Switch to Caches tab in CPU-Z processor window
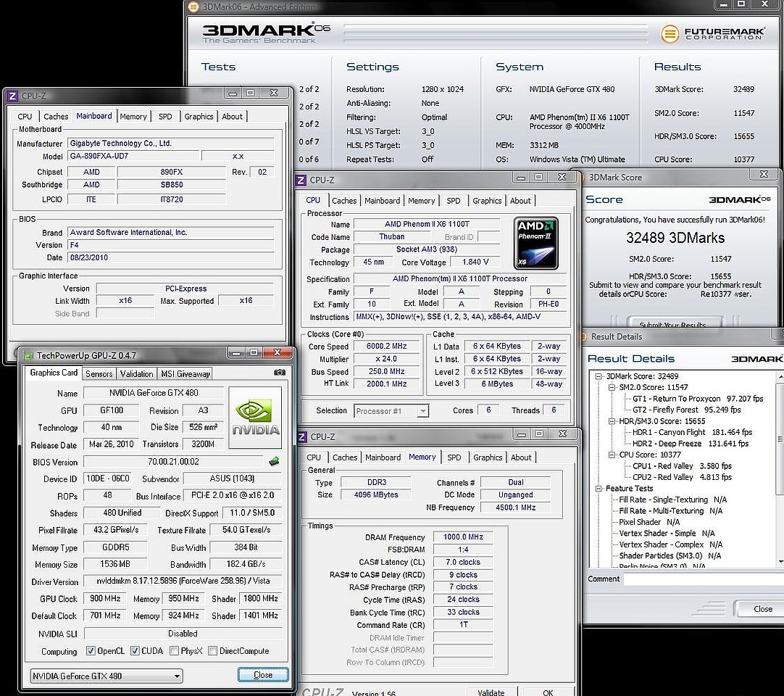784x696 pixels. pyautogui.click(x=344, y=201)
